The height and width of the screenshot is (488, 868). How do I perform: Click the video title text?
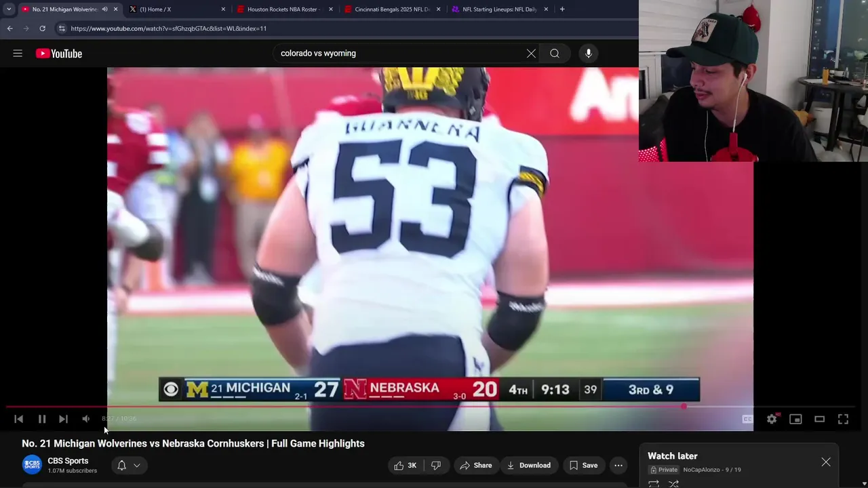[x=193, y=443]
